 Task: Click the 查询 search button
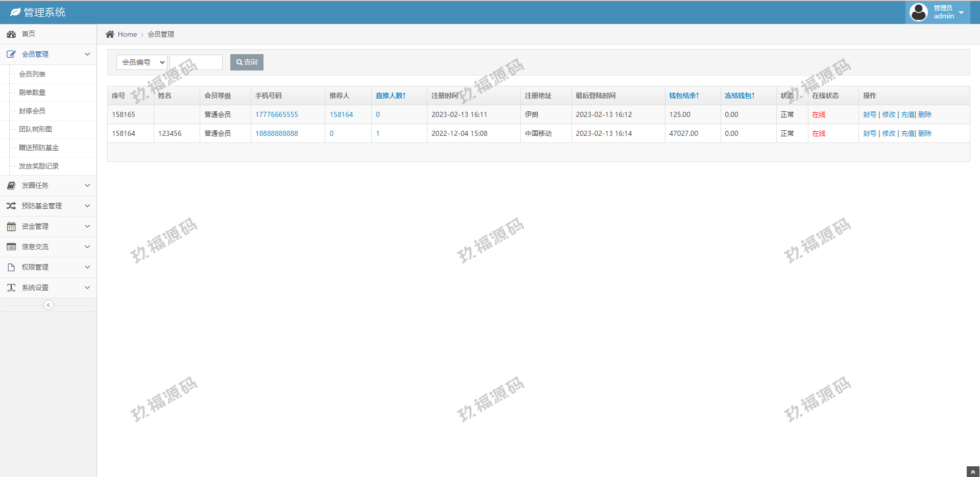pos(247,62)
